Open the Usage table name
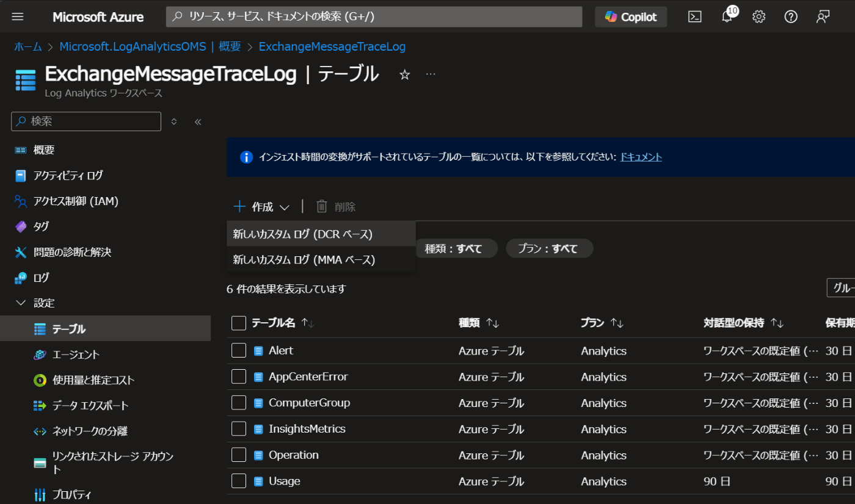This screenshot has width=855, height=504. pos(285,481)
